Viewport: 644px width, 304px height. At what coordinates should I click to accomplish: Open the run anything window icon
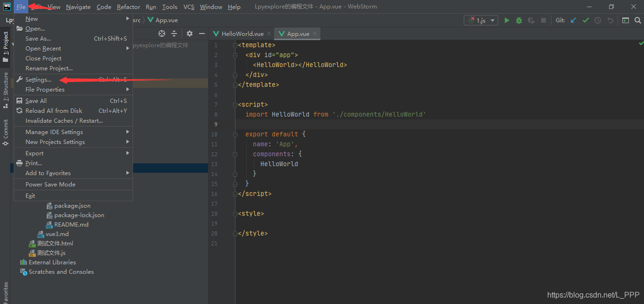point(626,20)
